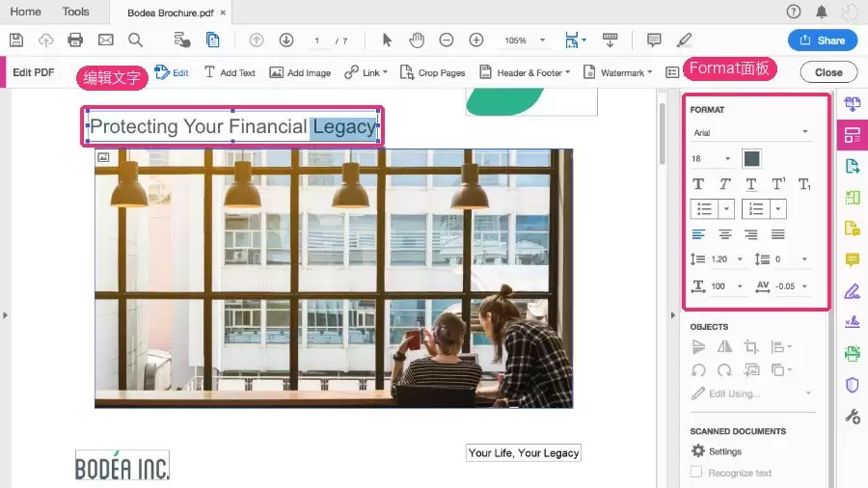Click the email envelope icon

106,40
